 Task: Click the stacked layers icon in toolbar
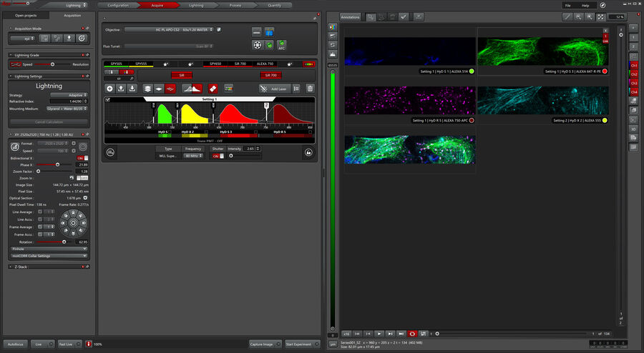[x=147, y=89]
